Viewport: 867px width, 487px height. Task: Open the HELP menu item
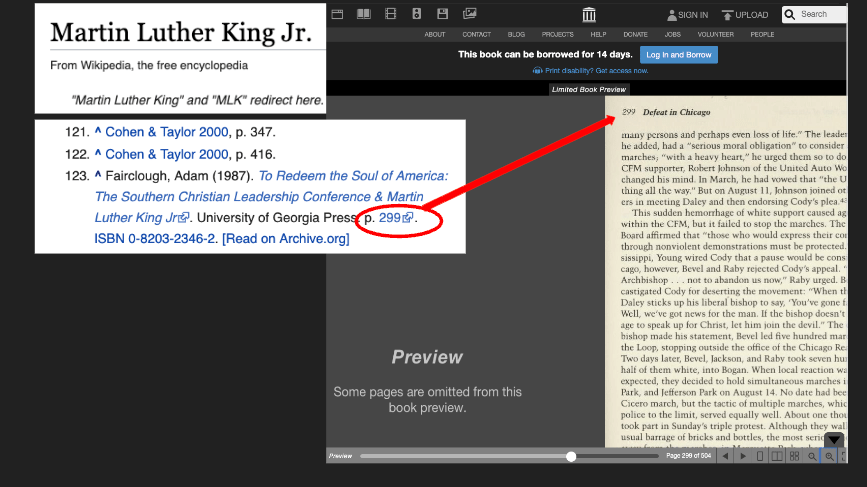point(598,34)
